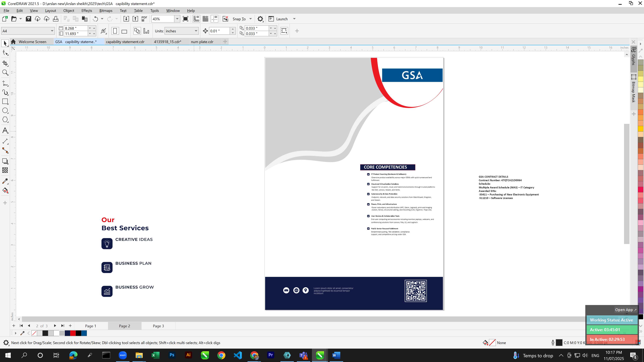The height and width of the screenshot is (362, 644).
Task: Expand the document palette flyout arrow
Action: coord(15,333)
